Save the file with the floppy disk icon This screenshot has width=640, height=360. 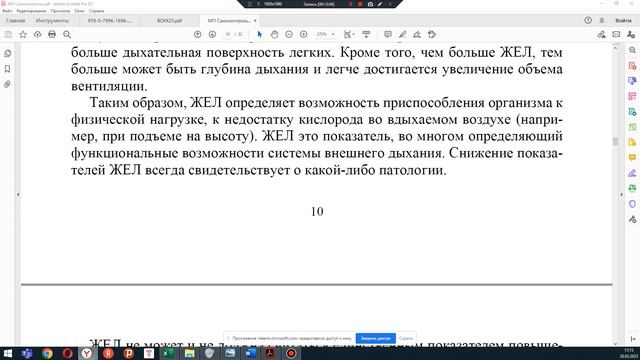[8, 35]
